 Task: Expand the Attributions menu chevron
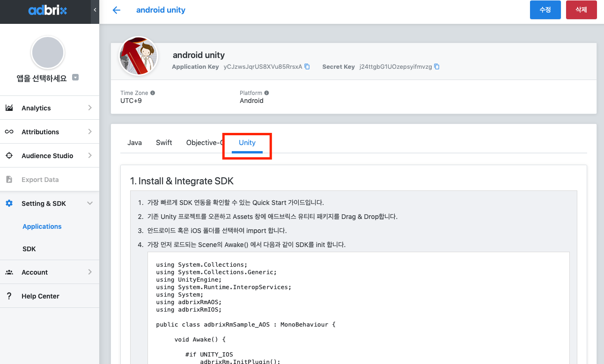(90, 131)
